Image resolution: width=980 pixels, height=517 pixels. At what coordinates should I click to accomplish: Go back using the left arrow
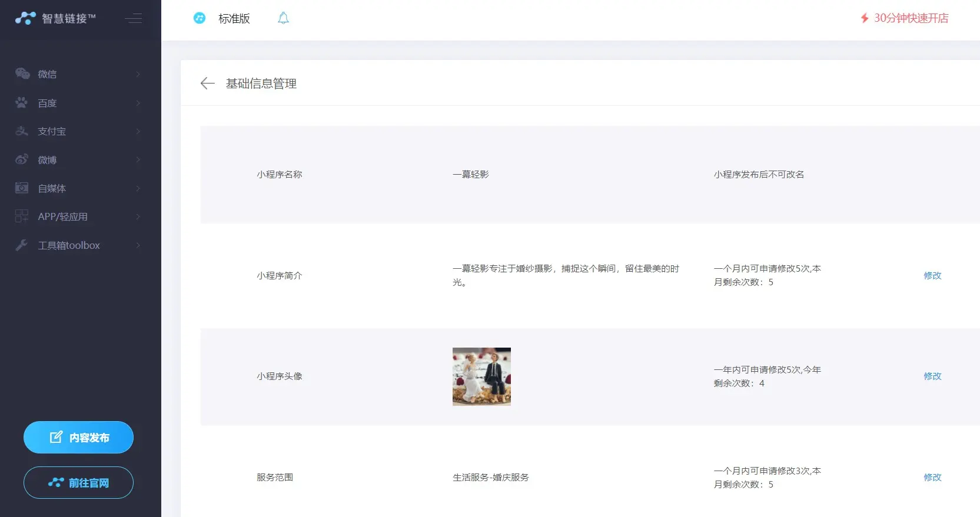click(207, 84)
